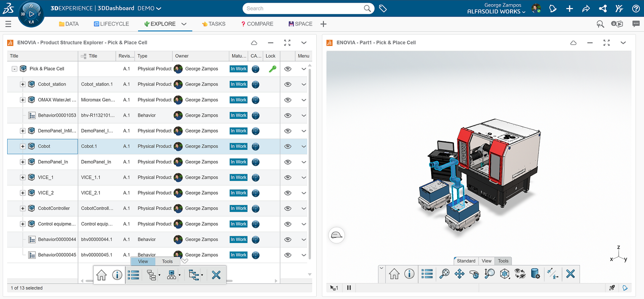Image resolution: width=644 pixels, height=299 pixels.
Task: Open the help question mark icon
Action: (636, 8)
